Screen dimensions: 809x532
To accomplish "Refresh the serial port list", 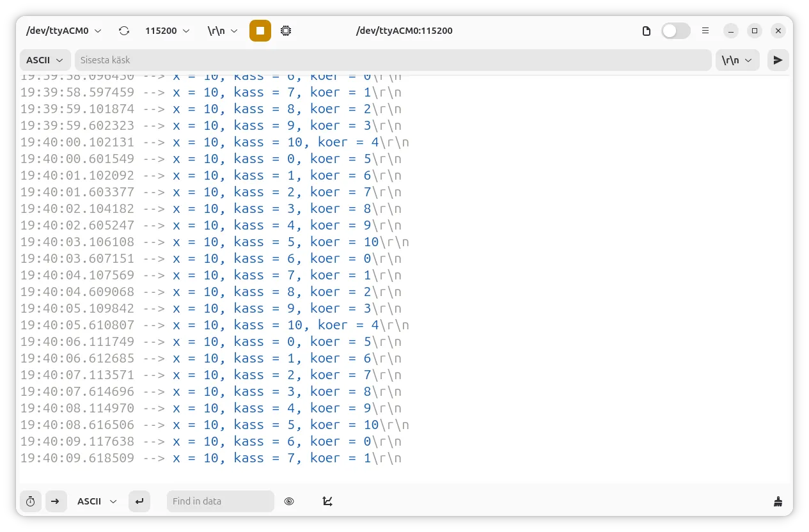I will coord(124,31).
